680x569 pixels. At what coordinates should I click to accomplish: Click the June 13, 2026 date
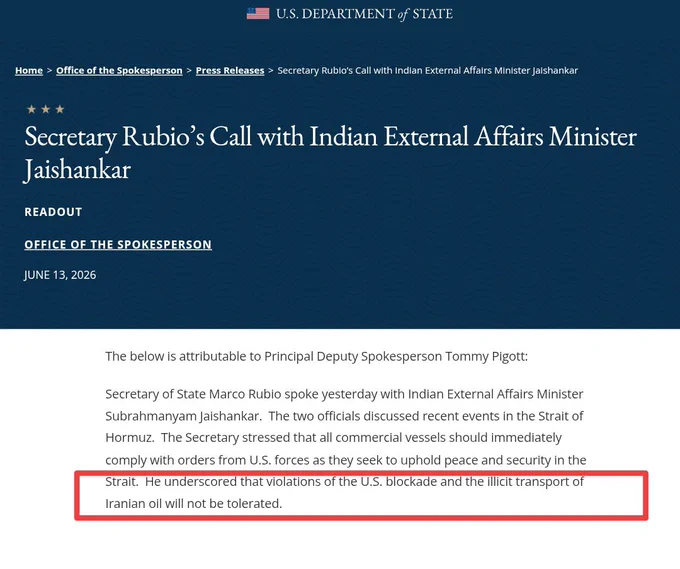pyautogui.click(x=60, y=275)
